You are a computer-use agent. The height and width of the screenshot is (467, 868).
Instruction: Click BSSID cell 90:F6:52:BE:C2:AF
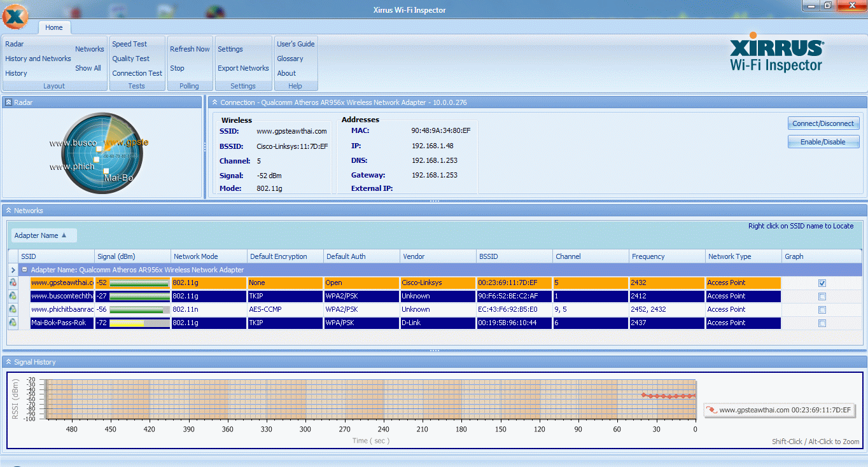(x=514, y=296)
